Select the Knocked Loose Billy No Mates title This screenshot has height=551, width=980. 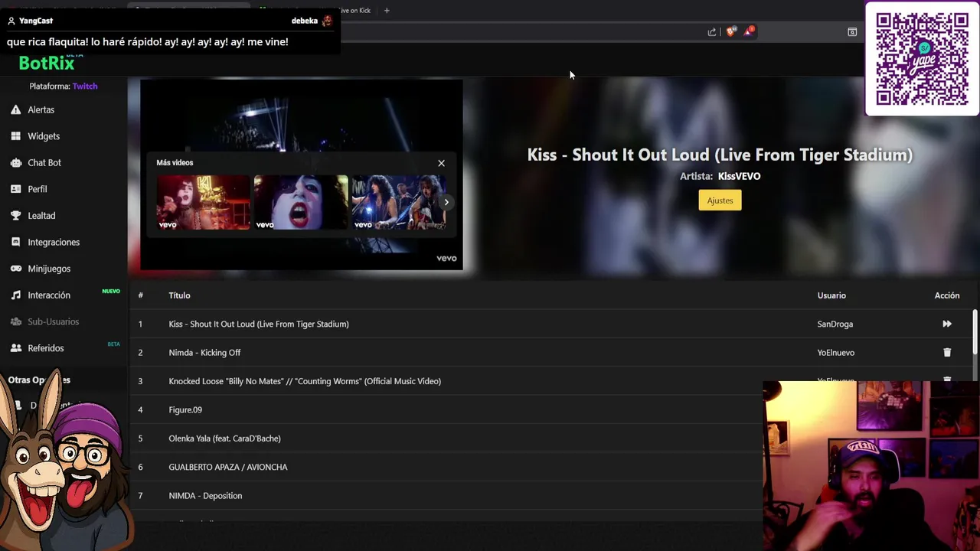click(305, 381)
